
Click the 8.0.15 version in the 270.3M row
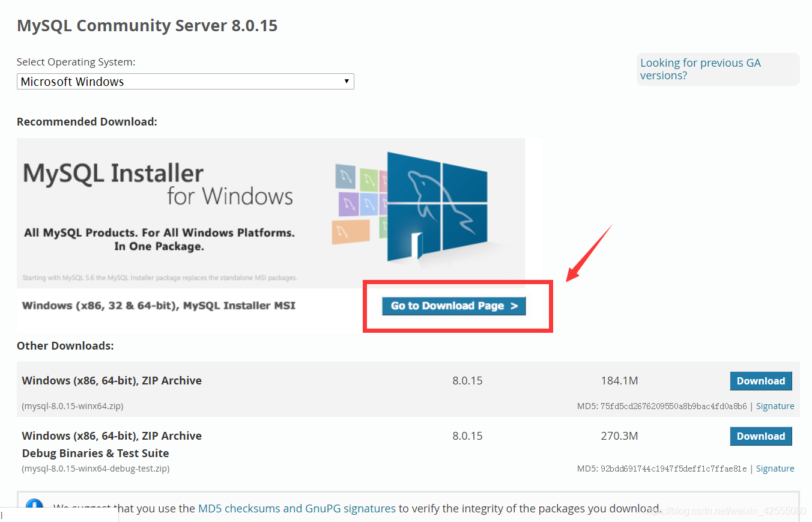coord(467,436)
